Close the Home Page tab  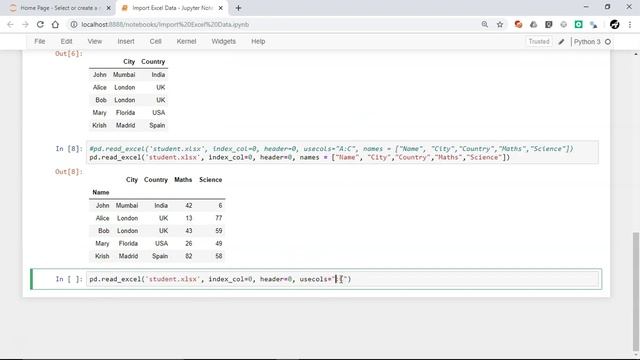pos(109,8)
